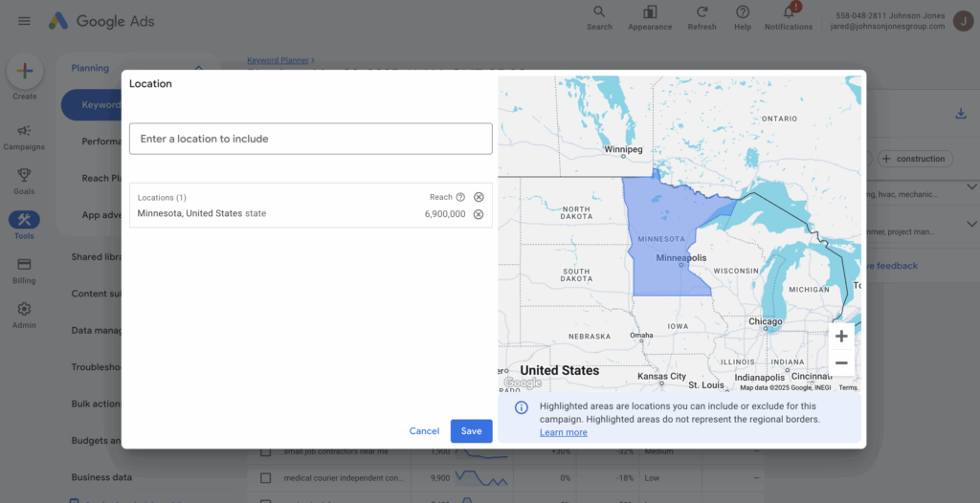Remove Minnesota location with X icon
Viewport: 980px width, 503px height.
[x=479, y=214]
